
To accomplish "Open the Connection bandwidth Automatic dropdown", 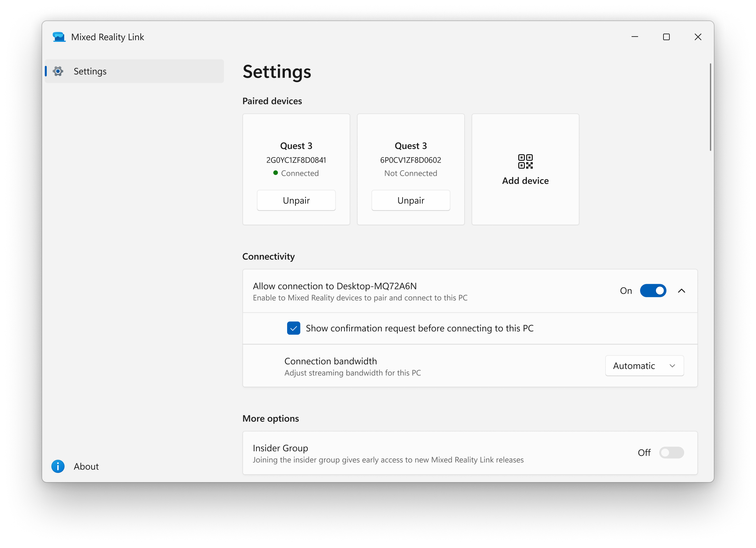I will (x=644, y=366).
